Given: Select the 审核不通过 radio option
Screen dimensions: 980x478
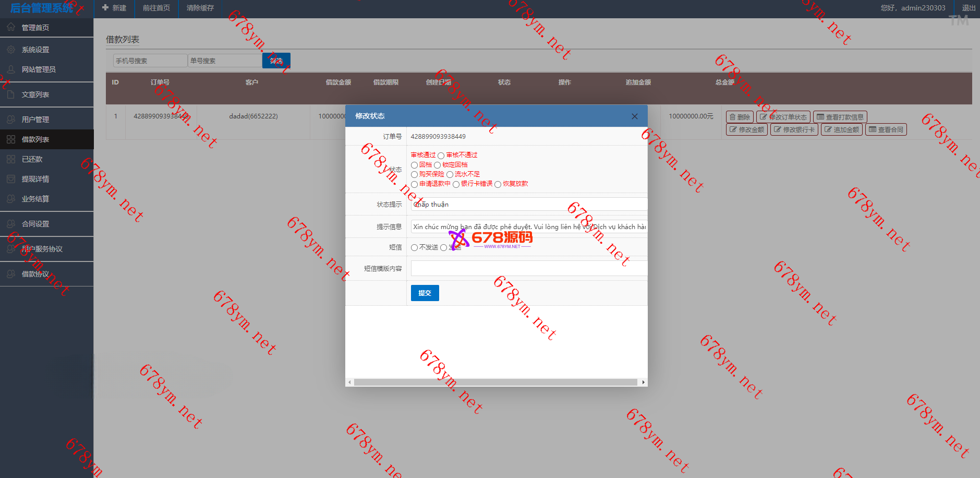Looking at the screenshot, I should click(x=441, y=156).
